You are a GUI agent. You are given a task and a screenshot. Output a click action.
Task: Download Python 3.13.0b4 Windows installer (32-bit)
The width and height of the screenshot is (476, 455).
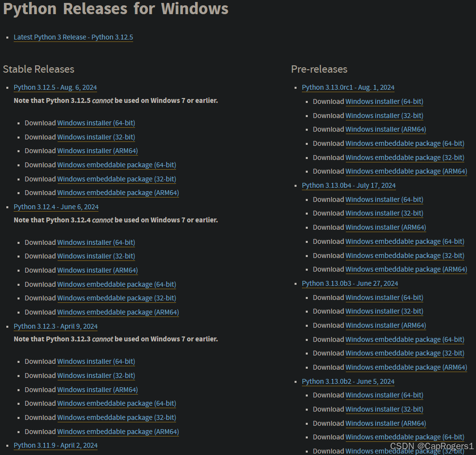[x=384, y=214]
